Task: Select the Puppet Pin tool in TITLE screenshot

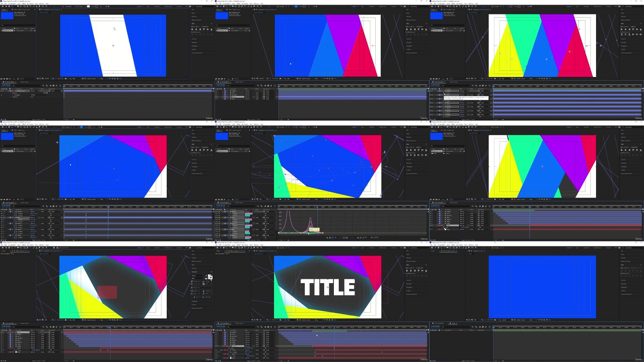Action: [x=261, y=247]
